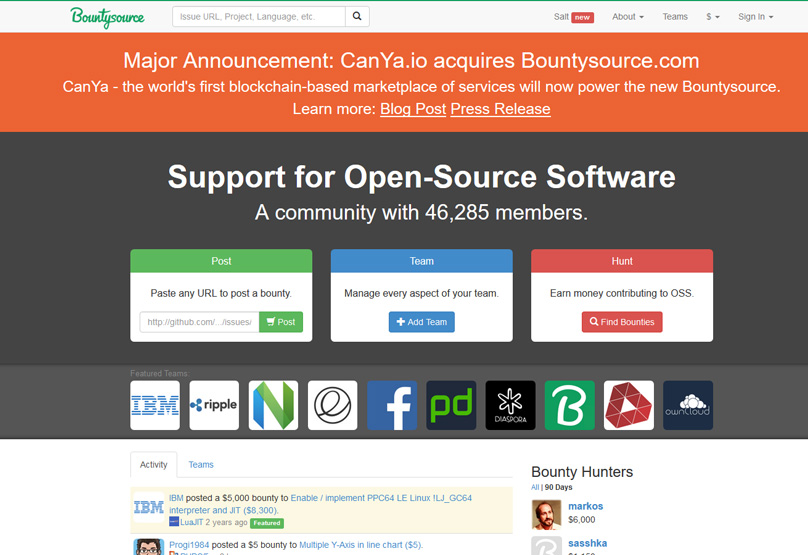
Task: Open the IBM featured team logo
Action: tap(155, 405)
